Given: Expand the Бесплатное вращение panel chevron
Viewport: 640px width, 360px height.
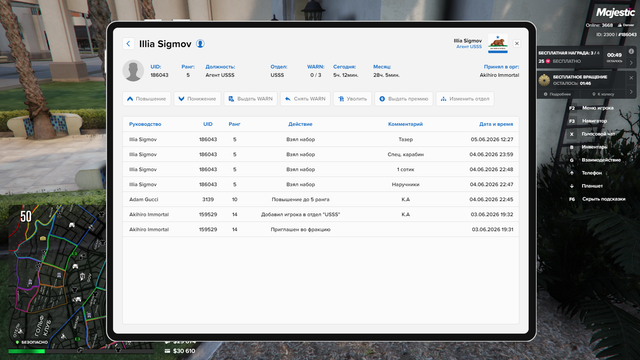Looking at the screenshot, I should tap(631, 92).
